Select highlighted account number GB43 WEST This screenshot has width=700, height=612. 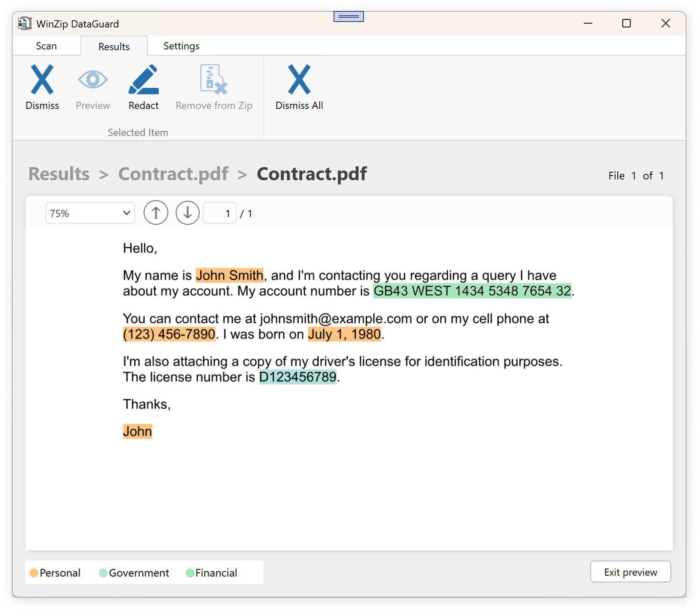[x=472, y=291]
